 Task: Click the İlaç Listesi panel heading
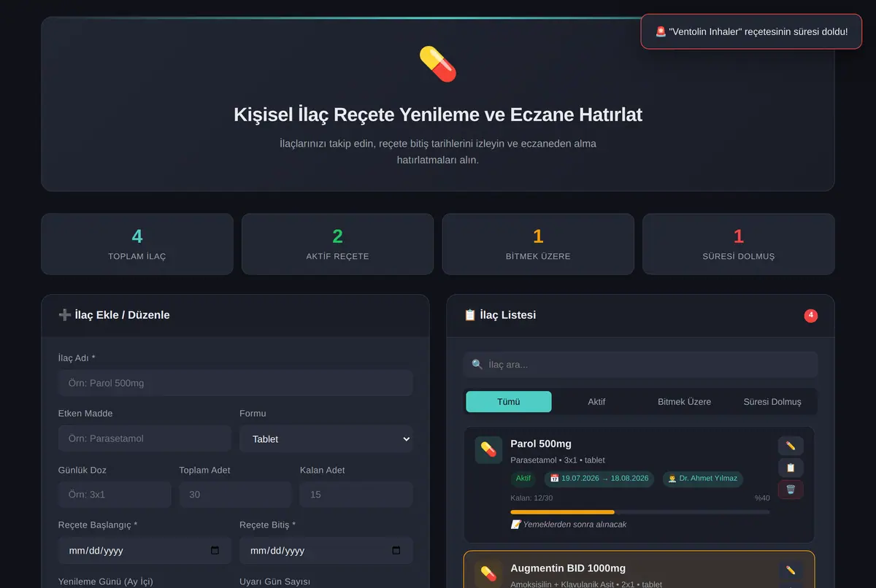click(500, 315)
